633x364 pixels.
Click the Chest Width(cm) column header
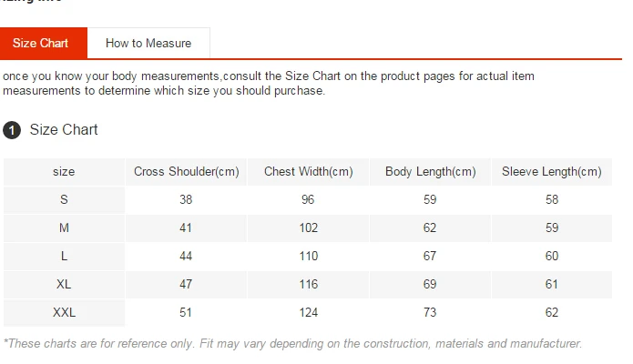click(x=309, y=172)
